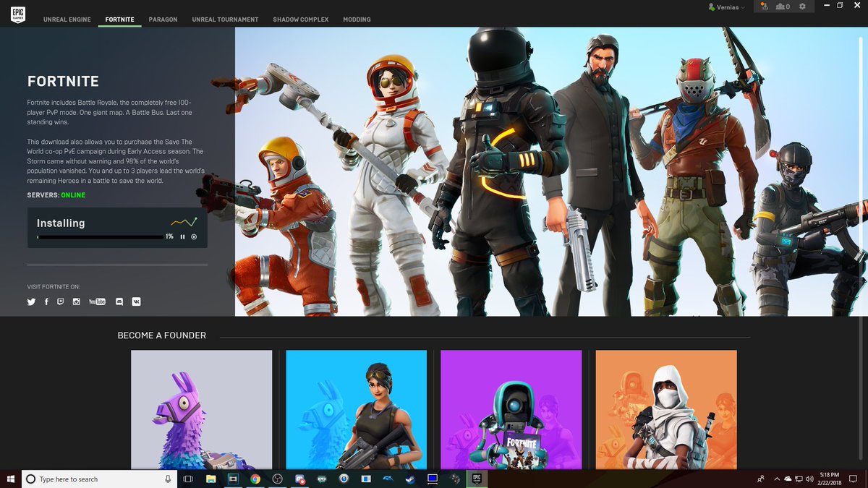Expand the Vernias account dropdown
This screenshot has height=488, width=868.
click(726, 7)
